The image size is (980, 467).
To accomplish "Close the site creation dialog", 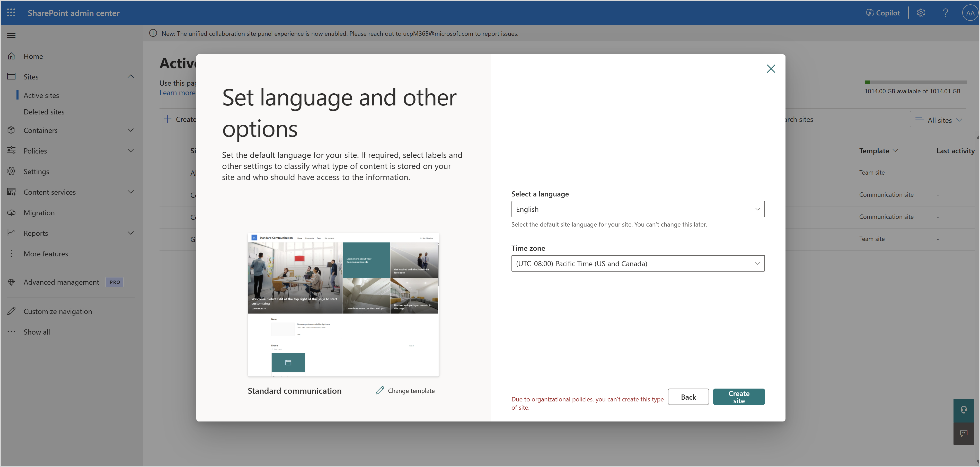I will click(x=771, y=68).
